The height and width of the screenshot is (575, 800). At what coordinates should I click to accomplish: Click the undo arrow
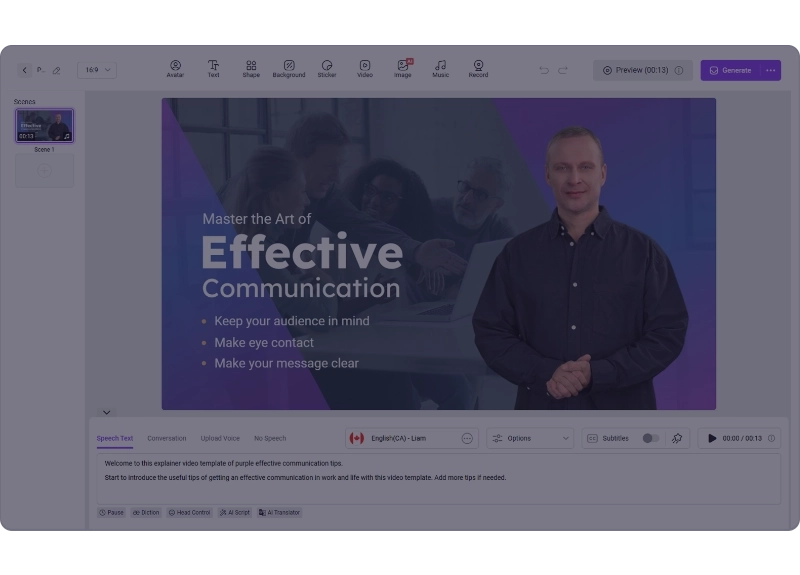pyautogui.click(x=544, y=70)
